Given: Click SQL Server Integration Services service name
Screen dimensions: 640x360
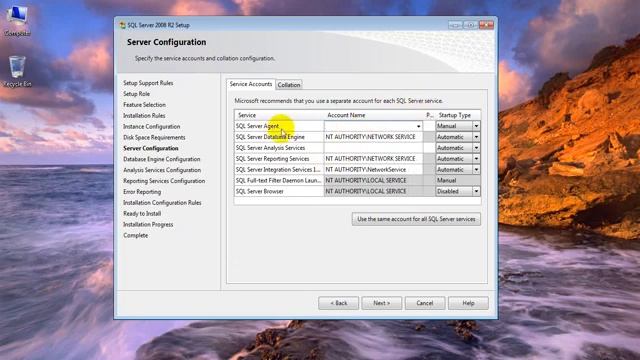Looking at the screenshot, I should click(278, 169).
